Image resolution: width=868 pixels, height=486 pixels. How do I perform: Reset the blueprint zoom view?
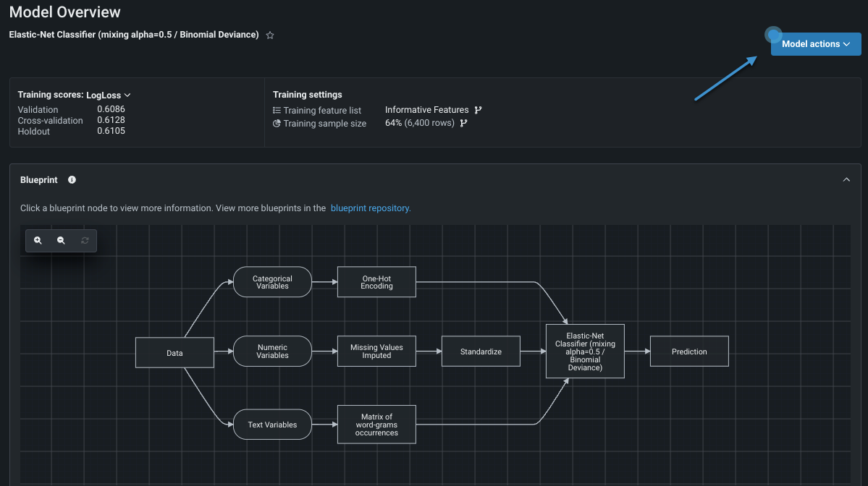(x=85, y=240)
